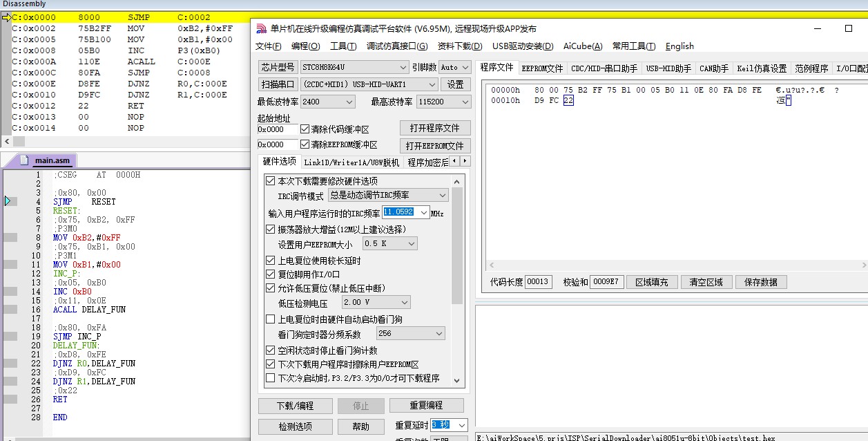Click the 区域填充 button
This screenshot has height=441, width=868.
click(x=652, y=282)
